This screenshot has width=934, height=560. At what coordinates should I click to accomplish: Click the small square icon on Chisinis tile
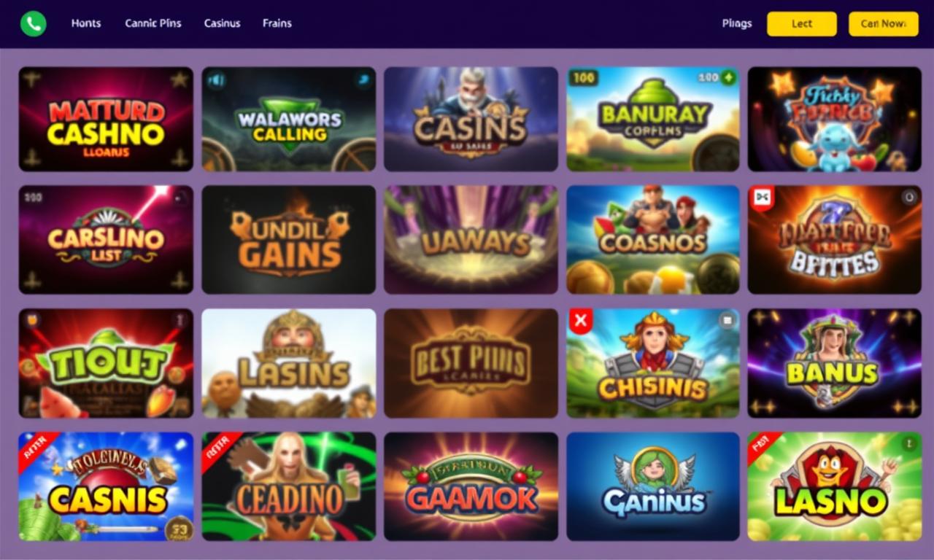[727, 320]
